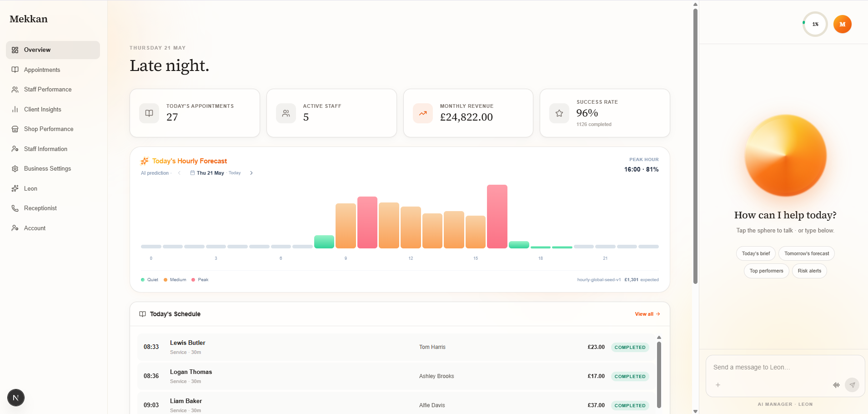The width and height of the screenshot is (868, 414).
Task: Click the schedule list scroll up arrow
Action: 659,338
